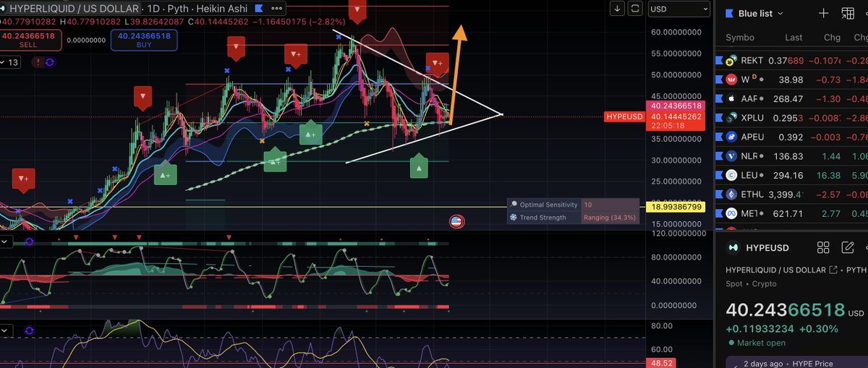Click the Market open status text
Image resolution: width=868 pixels, height=368 pixels.
[x=758, y=343]
